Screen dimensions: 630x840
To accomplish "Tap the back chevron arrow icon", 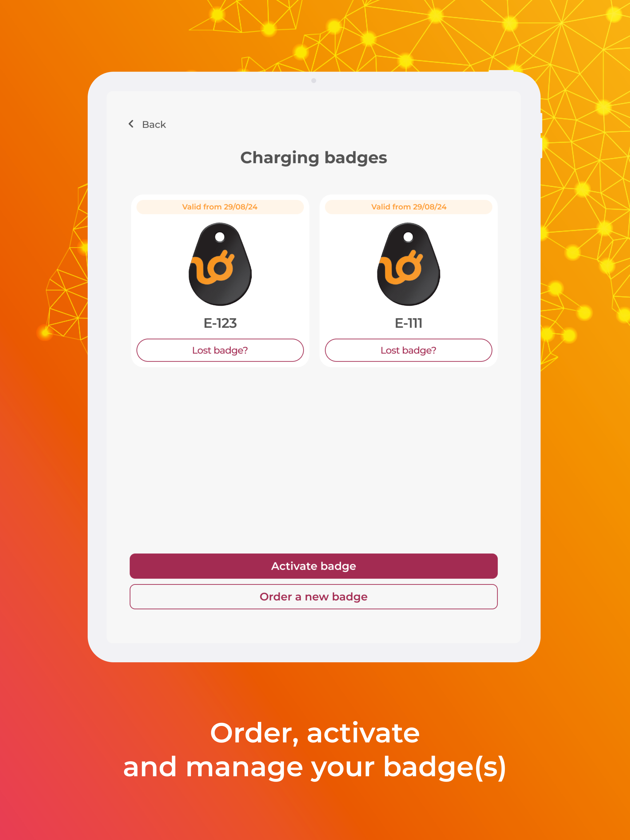I will [131, 124].
